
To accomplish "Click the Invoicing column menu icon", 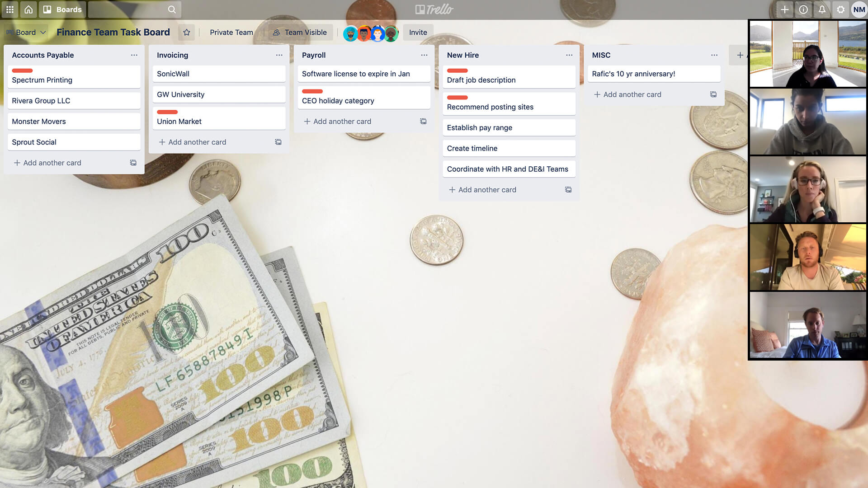I will [x=278, y=55].
